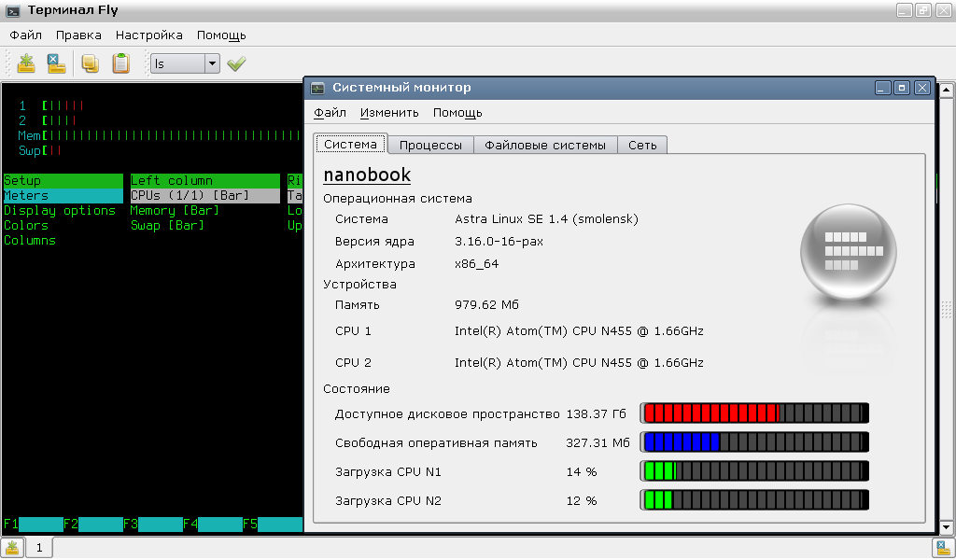956x560 pixels.
Task: Select 'Setup' header in htop panel
Action: click(63, 181)
